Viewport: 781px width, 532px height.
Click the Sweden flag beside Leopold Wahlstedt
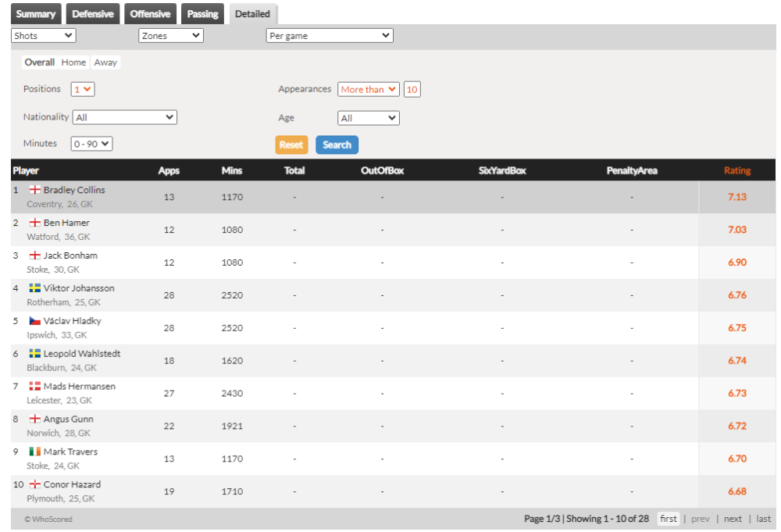[x=34, y=354]
